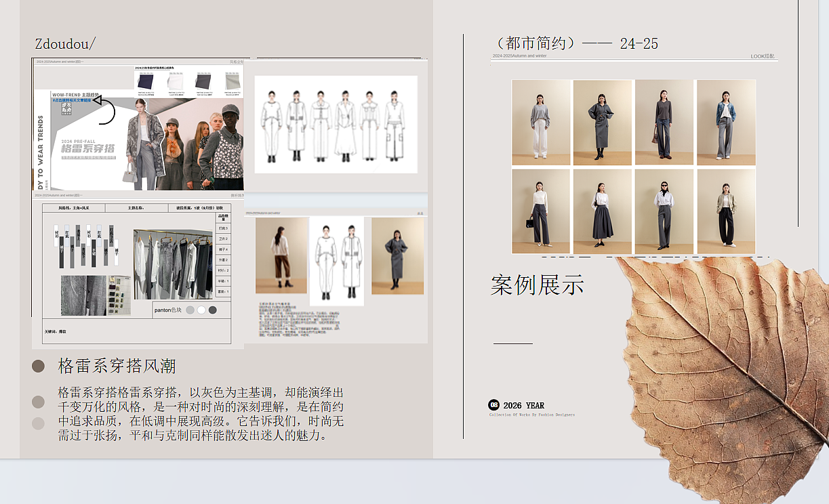Open the clothing rack photo
This screenshot has width=829, height=504.
tap(174, 264)
